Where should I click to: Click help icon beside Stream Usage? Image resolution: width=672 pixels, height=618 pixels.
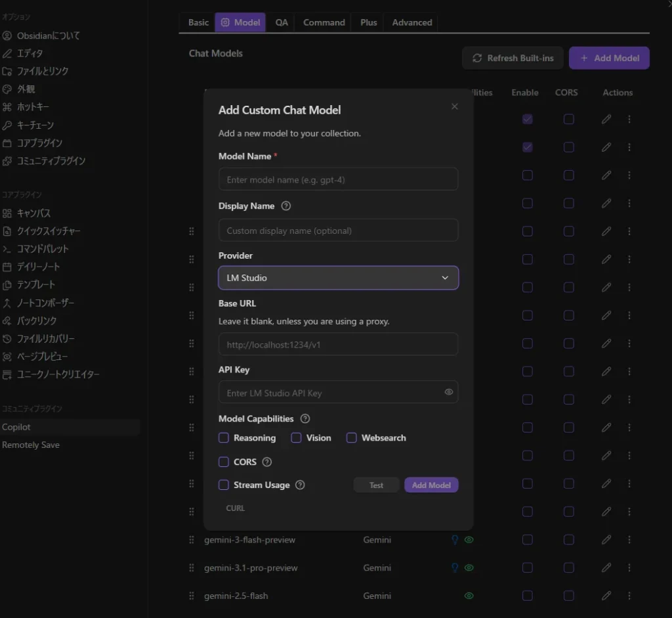(x=300, y=485)
